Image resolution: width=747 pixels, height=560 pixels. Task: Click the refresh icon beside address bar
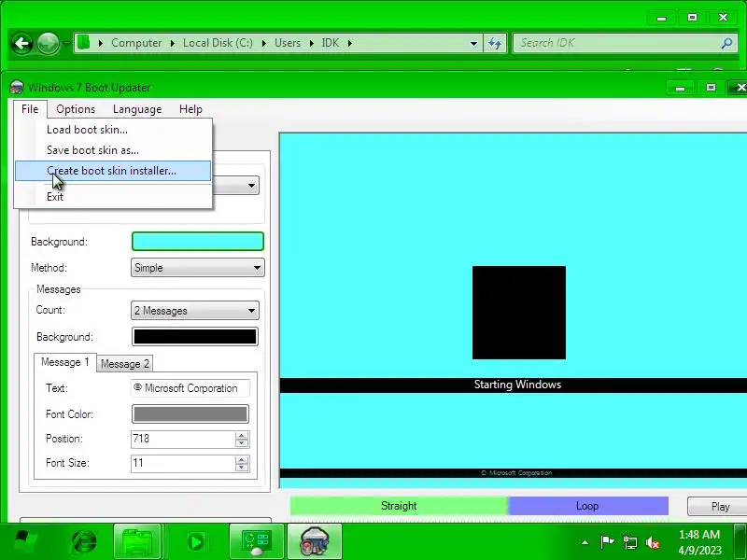[x=495, y=43]
